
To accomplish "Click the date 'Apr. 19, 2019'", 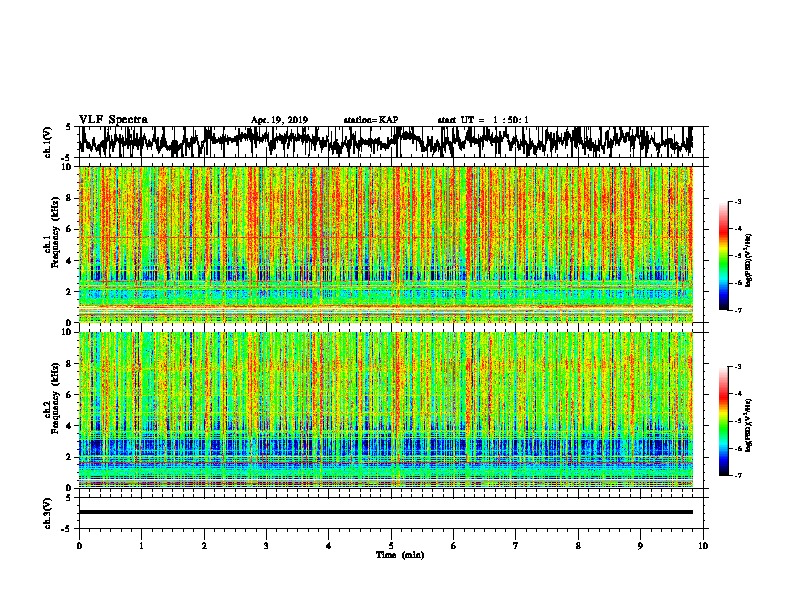I will click(x=279, y=120).
